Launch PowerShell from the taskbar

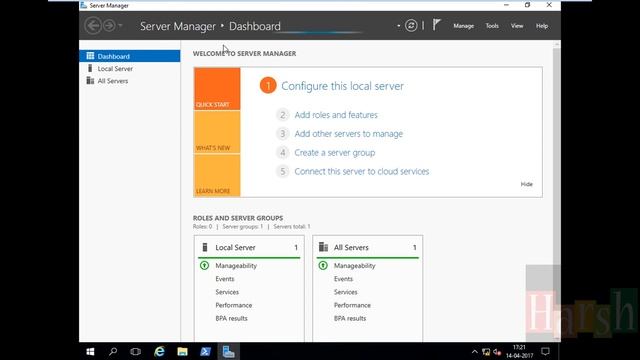click(x=205, y=351)
